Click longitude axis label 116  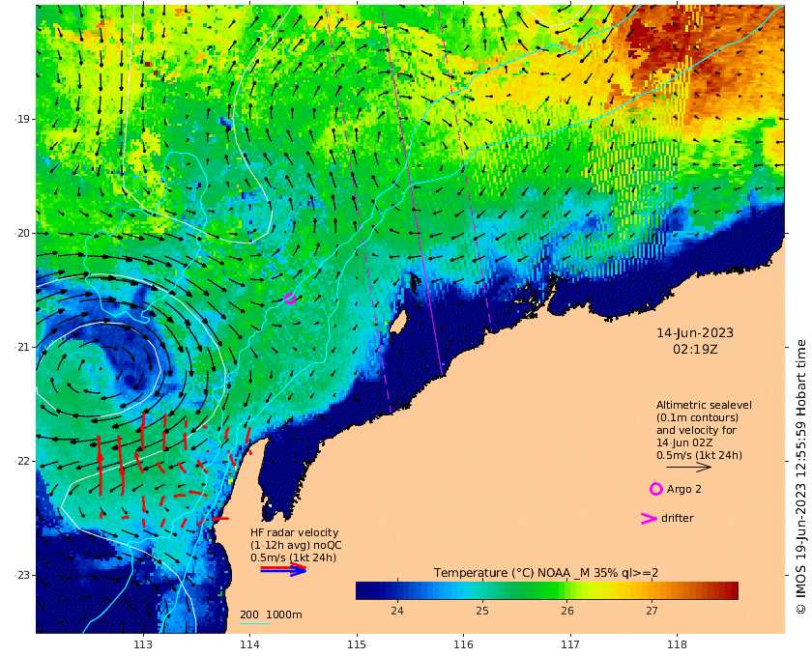click(x=463, y=644)
